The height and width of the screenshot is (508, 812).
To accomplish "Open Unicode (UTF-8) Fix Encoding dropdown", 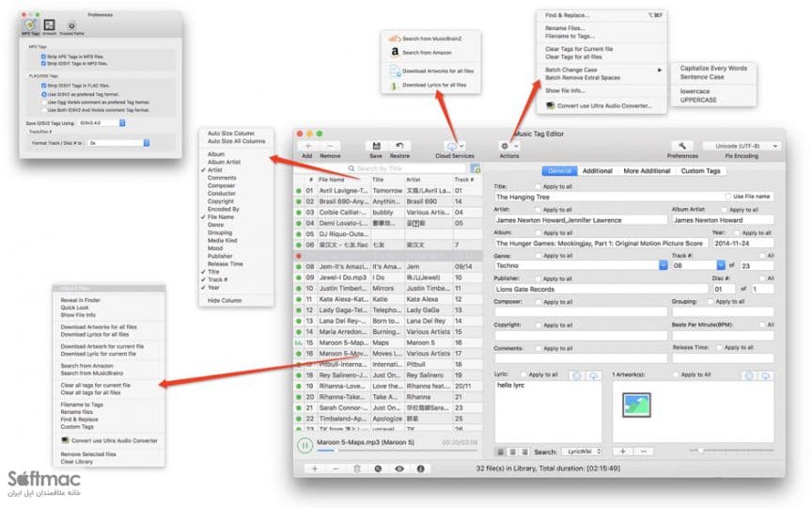I will coord(742,146).
